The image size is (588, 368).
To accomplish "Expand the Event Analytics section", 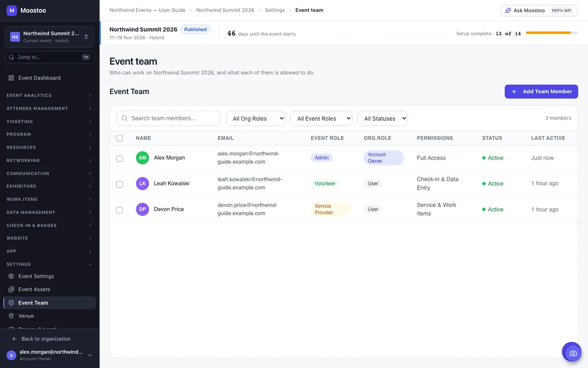I will (49, 96).
